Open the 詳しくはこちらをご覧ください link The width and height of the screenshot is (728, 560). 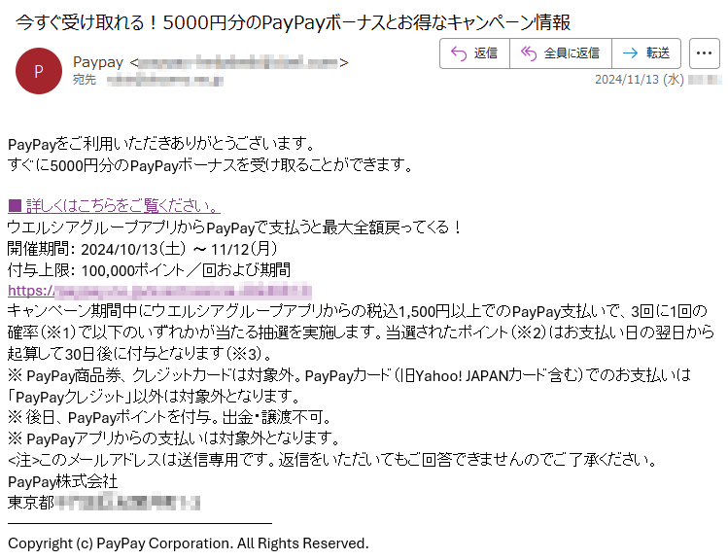[114, 205]
